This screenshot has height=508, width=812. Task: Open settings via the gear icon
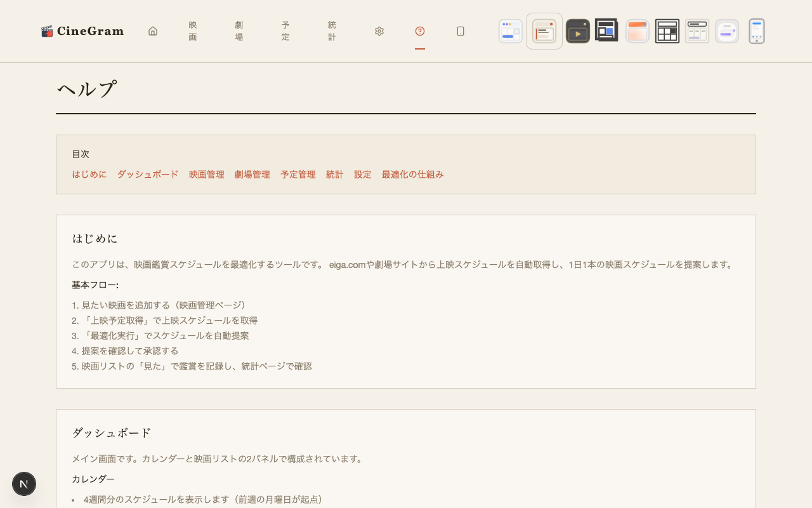pyautogui.click(x=379, y=31)
